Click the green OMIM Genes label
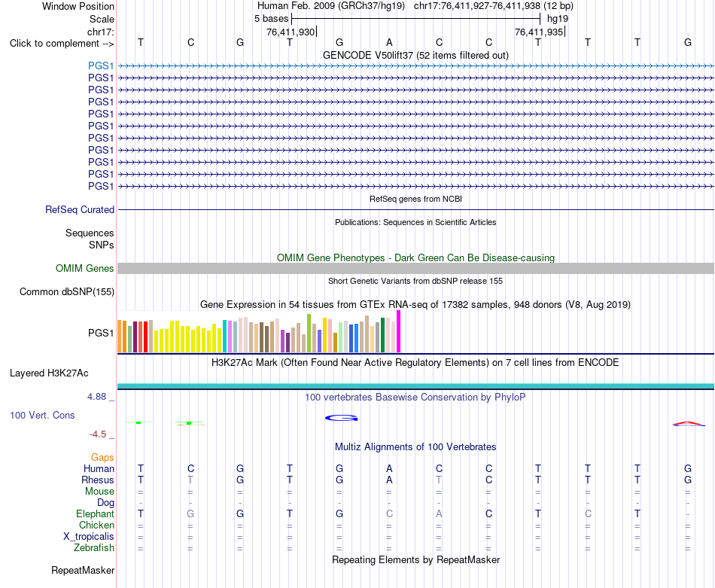 point(85,268)
